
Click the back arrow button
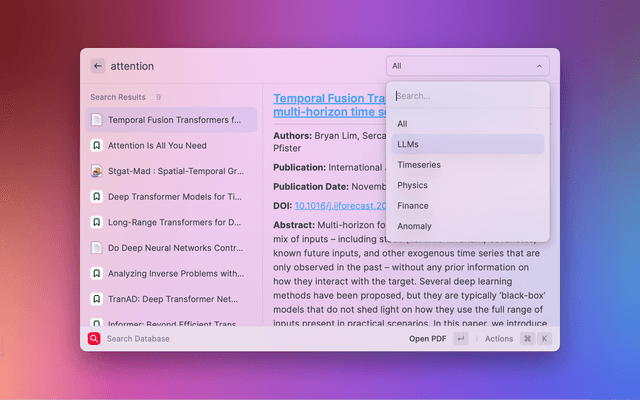98,66
